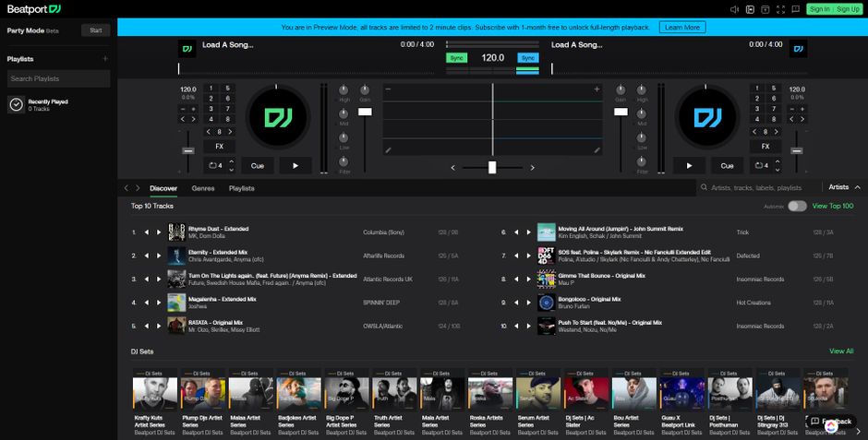Click the left deck Low EQ knob
The image size is (868, 440).
[344, 137]
